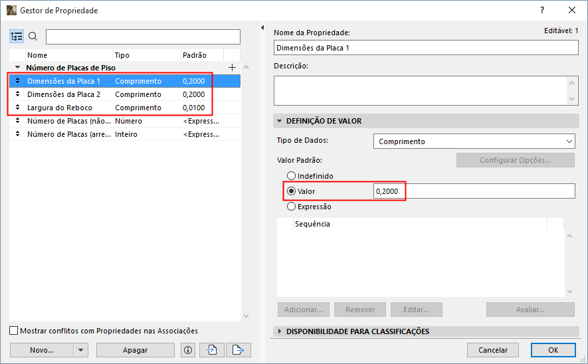Click the Valor field showing 0,2000
The image size is (588, 364).
click(x=474, y=191)
